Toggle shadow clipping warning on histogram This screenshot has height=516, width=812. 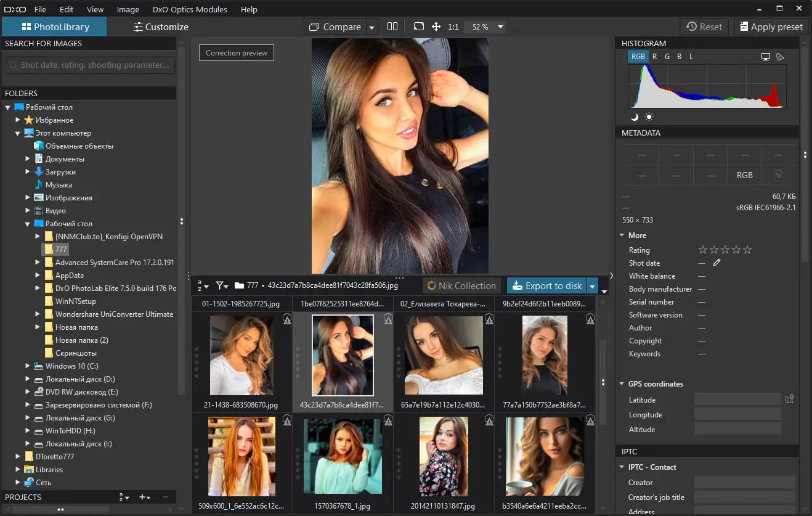point(635,117)
